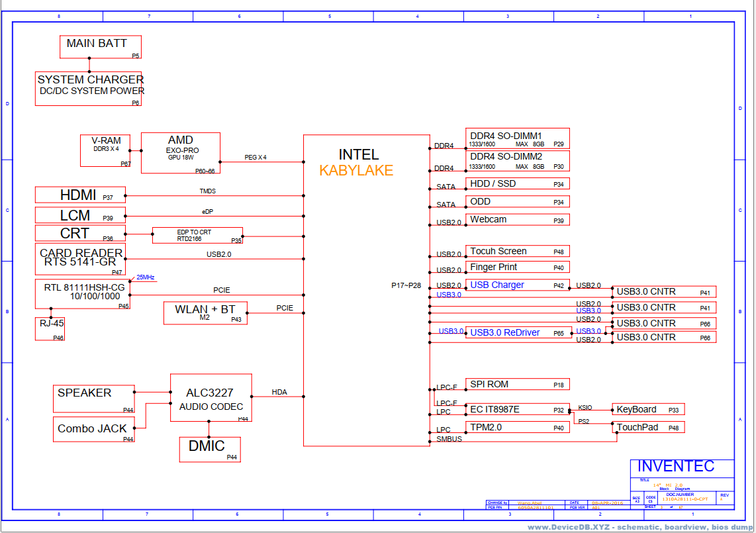Click the "GPU 18W" label

click(x=181, y=157)
